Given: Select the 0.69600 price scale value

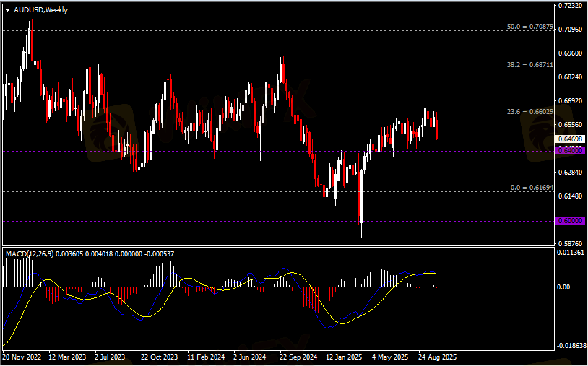Looking at the screenshot, I should (x=571, y=53).
